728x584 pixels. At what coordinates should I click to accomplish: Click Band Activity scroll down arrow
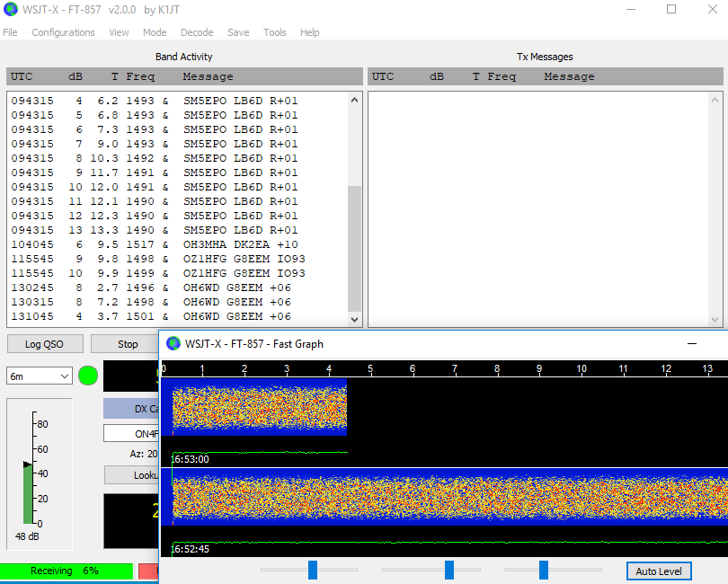pyautogui.click(x=355, y=319)
